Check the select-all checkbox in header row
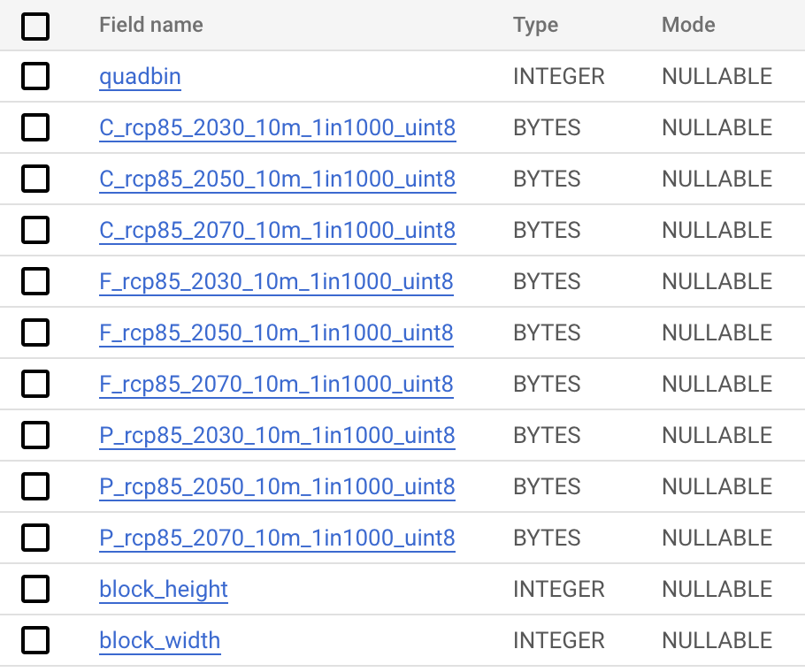Screen dimensions: 805x672 (35, 26)
